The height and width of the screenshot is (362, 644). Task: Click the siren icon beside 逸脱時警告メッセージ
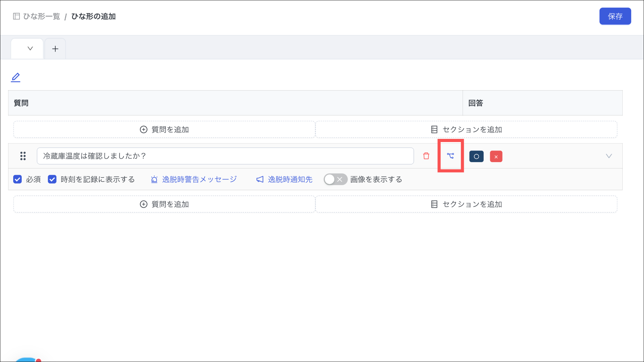click(x=154, y=179)
